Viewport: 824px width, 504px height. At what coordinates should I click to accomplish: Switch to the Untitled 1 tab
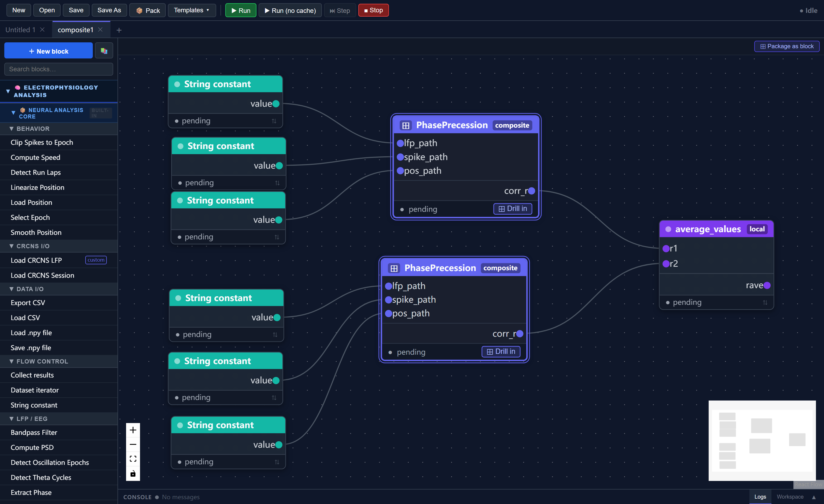(20, 30)
